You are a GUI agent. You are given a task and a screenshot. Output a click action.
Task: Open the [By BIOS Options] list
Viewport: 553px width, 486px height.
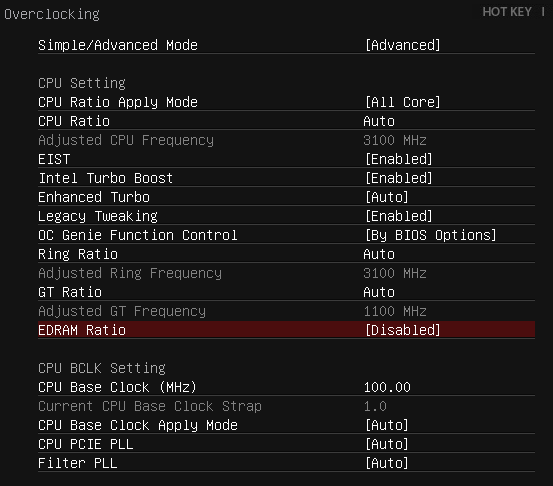(431, 236)
